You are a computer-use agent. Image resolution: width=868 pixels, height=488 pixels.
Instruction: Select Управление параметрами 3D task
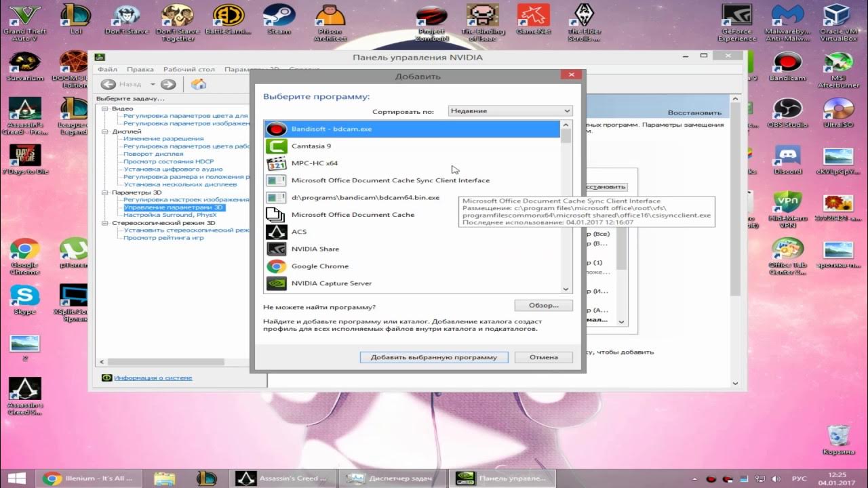pos(174,207)
